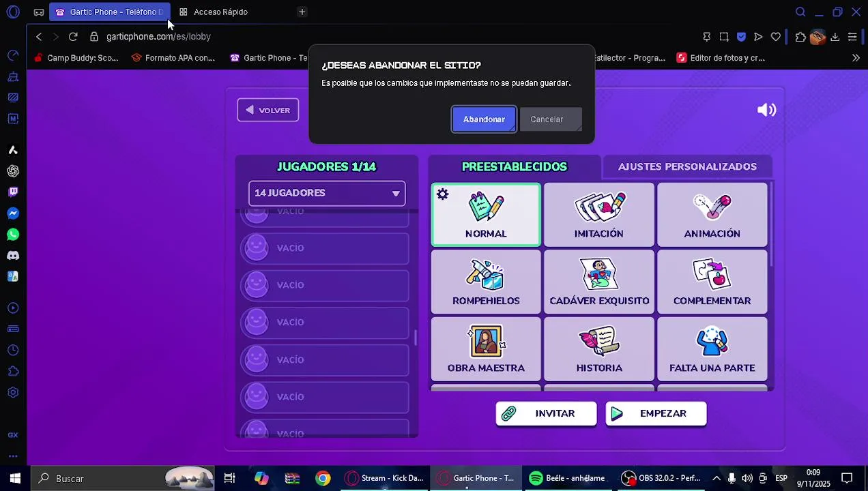The width and height of the screenshot is (868, 491).
Task: Open Spotify Beéle from the taskbar
Action: (x=568, y=478)
